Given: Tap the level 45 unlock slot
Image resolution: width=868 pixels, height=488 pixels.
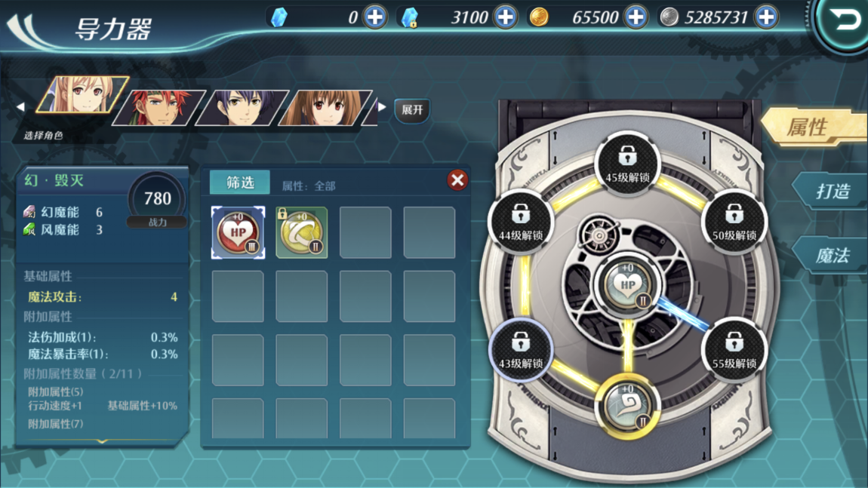Looking at the screenshot, I should pos(627,164).
